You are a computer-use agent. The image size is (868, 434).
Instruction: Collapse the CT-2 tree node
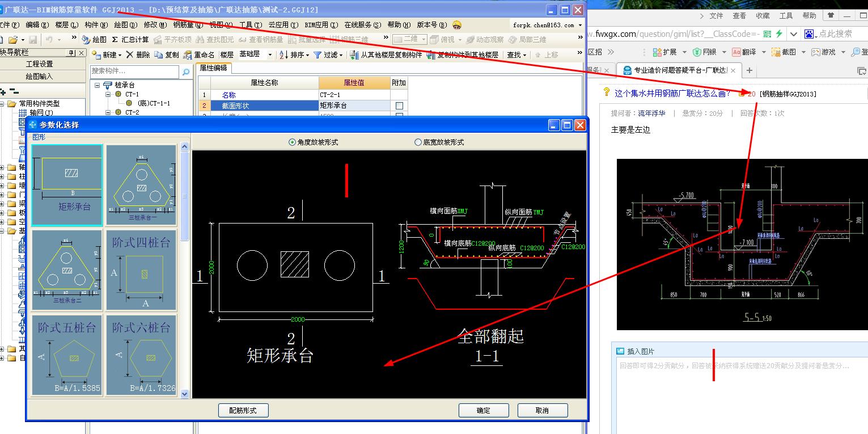(108, 112)
